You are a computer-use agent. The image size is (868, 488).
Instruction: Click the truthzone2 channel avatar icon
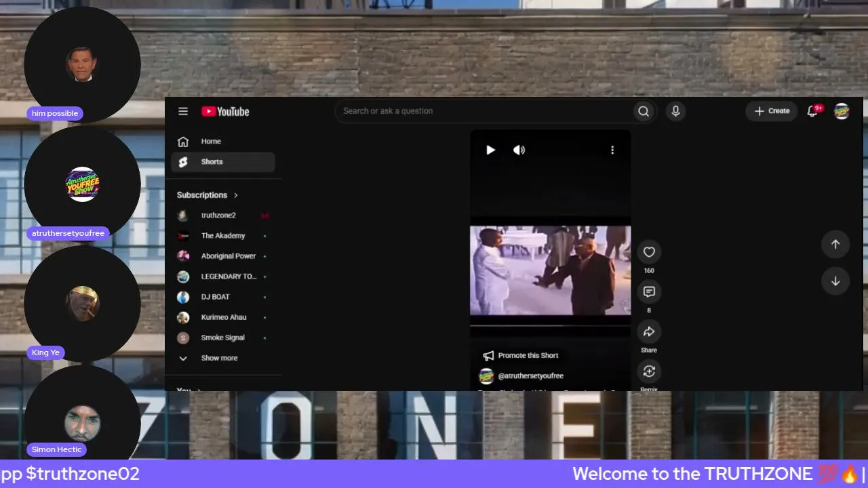coord(183,216)
